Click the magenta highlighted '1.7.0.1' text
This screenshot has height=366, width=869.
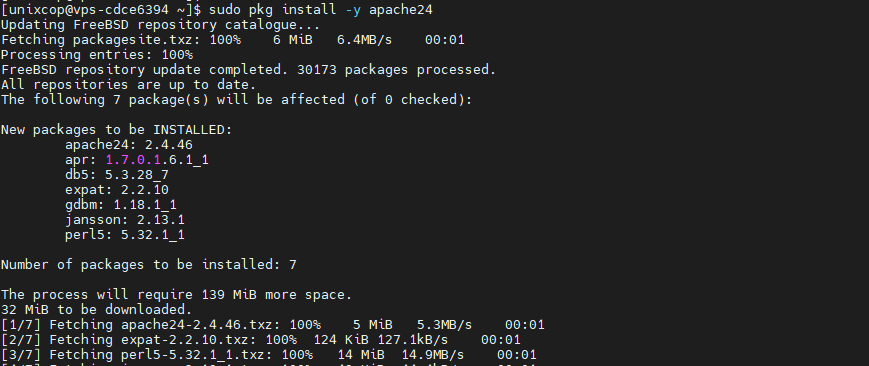(134, 160)
